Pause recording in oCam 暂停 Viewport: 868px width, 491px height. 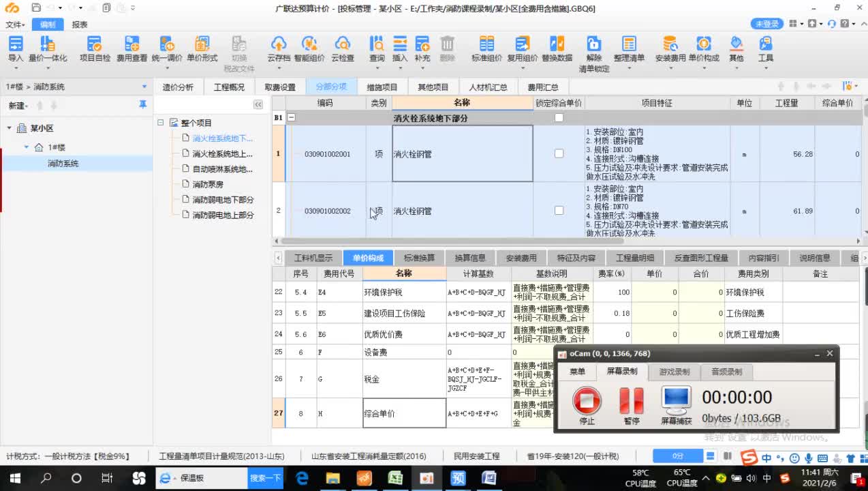click(632, 405)
